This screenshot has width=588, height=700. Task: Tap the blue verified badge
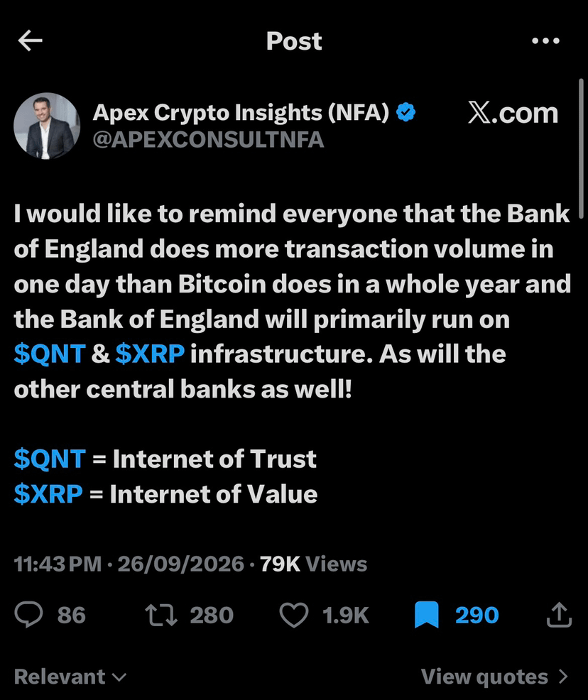405,112
